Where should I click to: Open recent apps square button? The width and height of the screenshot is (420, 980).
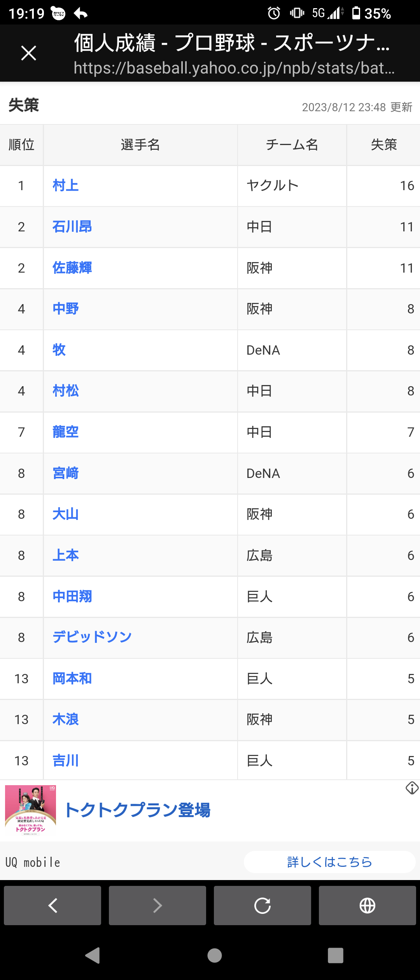click(x=335, y=955)
